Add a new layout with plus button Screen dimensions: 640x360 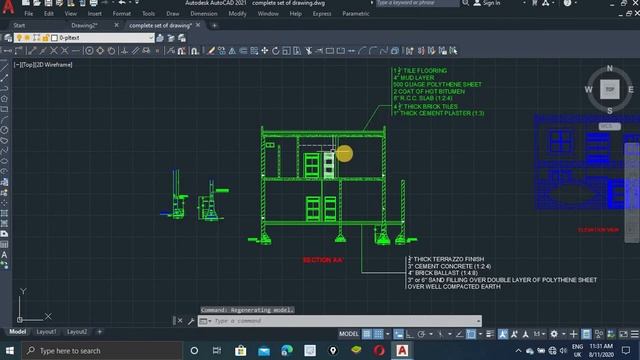100,332
